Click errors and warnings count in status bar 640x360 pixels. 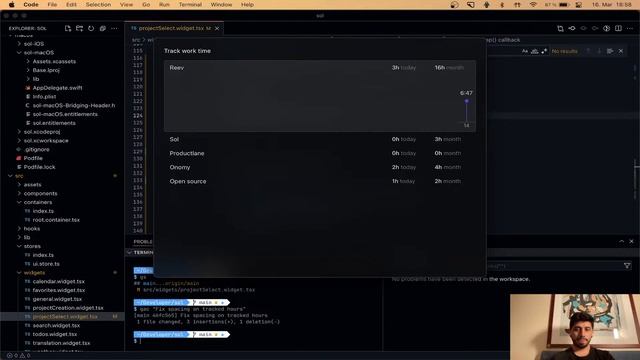click(x=19, y=356)
